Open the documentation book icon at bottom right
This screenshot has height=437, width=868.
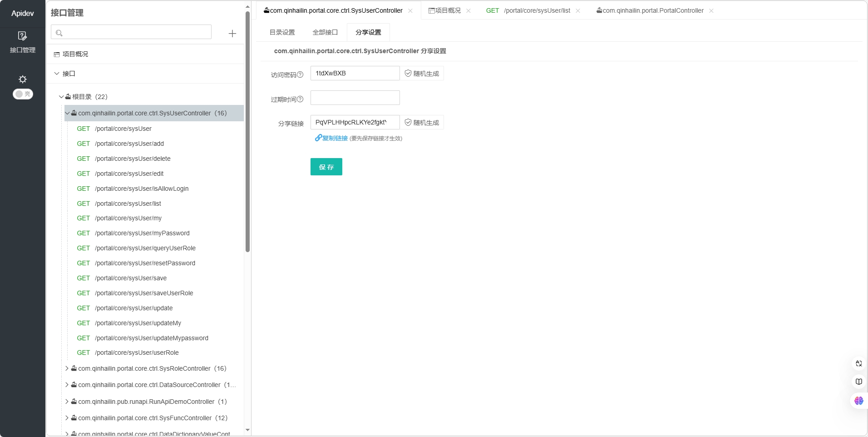coord(858,382)
